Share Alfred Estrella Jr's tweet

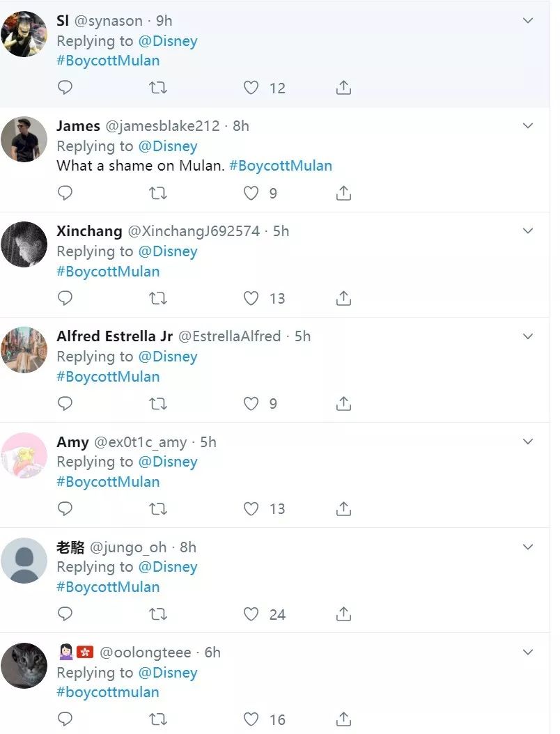point(343,403)
